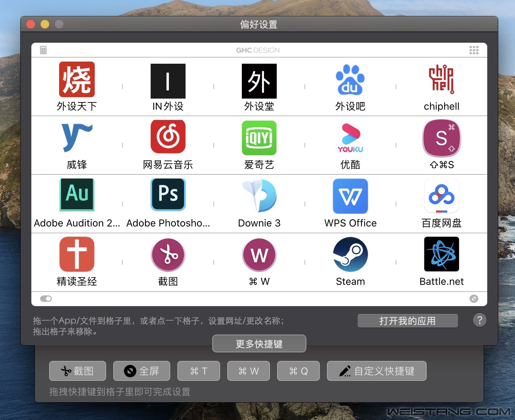Select the 全屏 shortcut button
This screenshot has height=420, width=515.
(142, 371)
